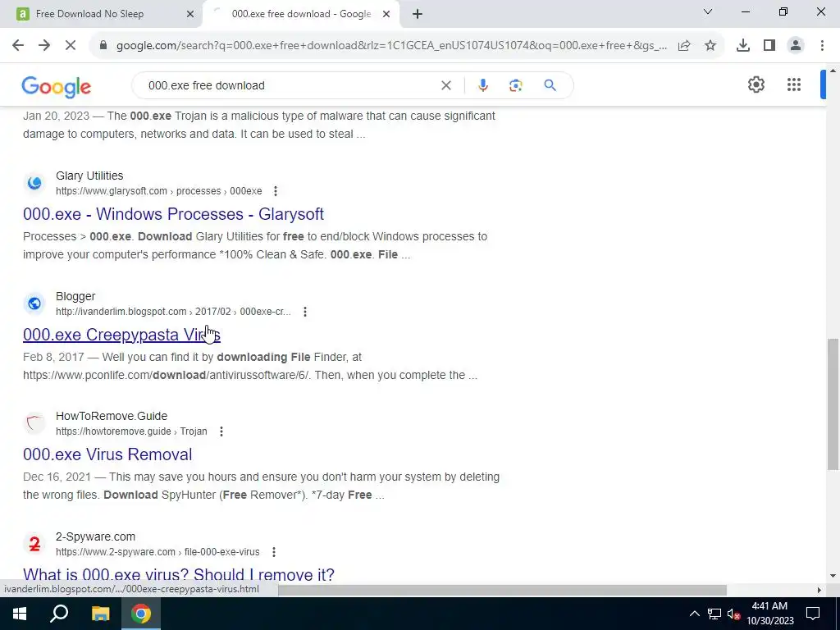Click the vertical page scrollbar thumb
Screen dimensions: 840x630
tap(833, 404)
